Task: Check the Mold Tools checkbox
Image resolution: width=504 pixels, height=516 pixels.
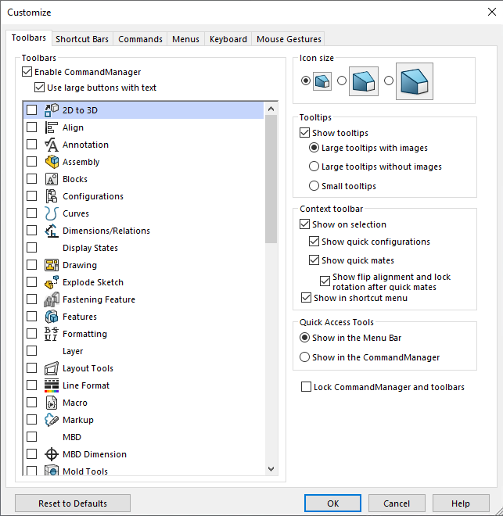Action: (x=32, y=471)
